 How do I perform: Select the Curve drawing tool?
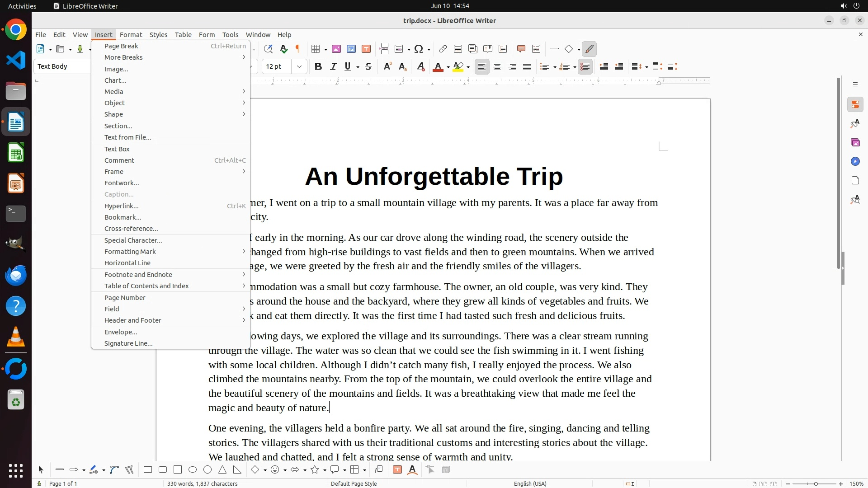114,470
